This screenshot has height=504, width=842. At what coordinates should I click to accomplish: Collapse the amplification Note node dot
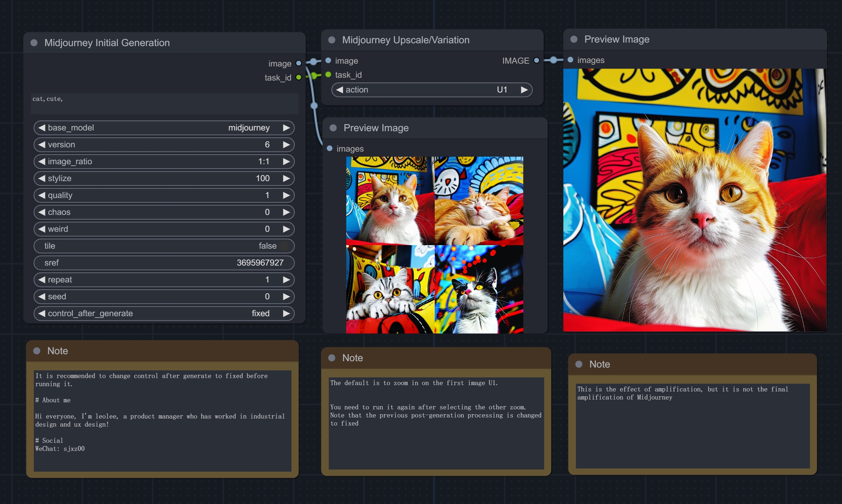pyautogui.click(x=579, y=364)
